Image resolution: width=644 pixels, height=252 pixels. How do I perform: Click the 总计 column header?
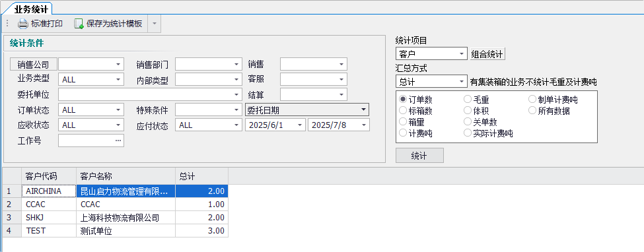tap(201, 176)
